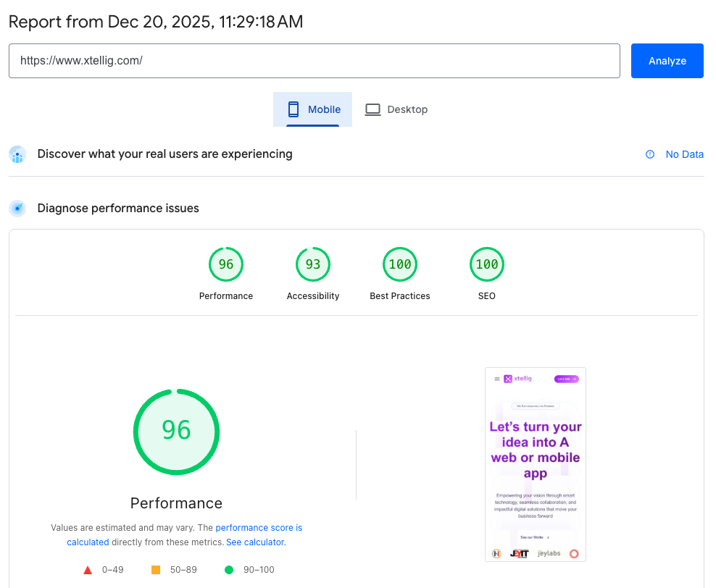Select the Accessibility score gauge showing 93
Screen dimensions: 716x588
point(312,264)
